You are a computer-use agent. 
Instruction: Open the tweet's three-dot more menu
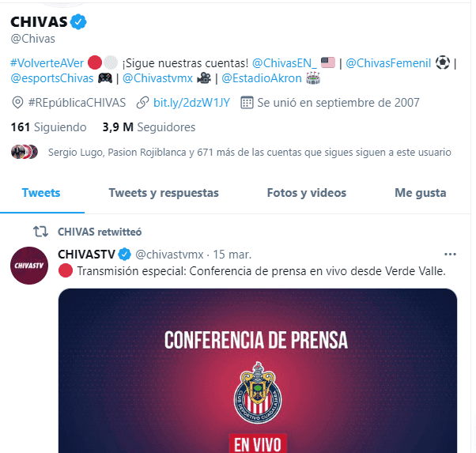tap(450, 255)
